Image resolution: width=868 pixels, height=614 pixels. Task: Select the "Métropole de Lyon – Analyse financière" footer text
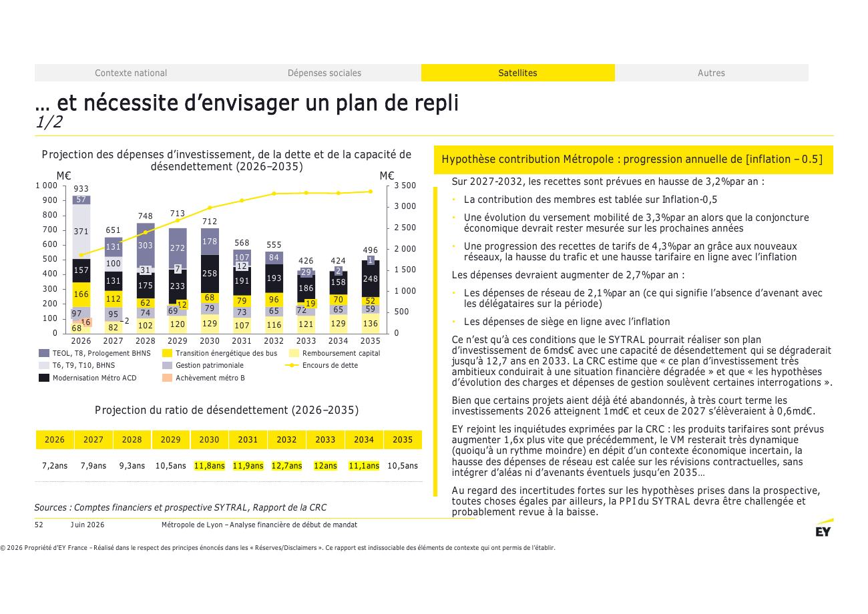[x=259, y=525]
